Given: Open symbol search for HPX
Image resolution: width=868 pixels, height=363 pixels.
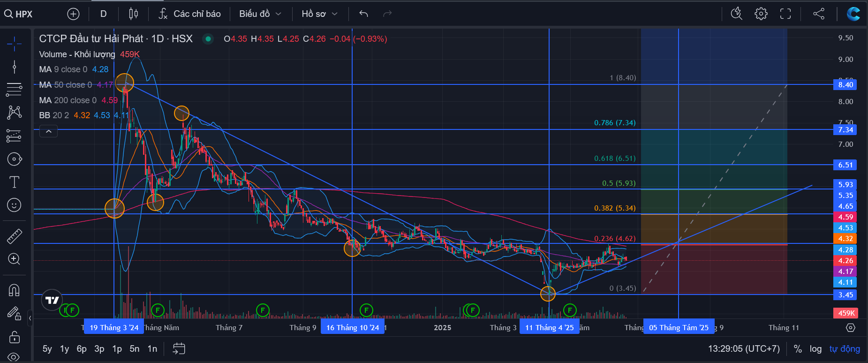Looking at the screenshot, I should [x=19, y=14].
